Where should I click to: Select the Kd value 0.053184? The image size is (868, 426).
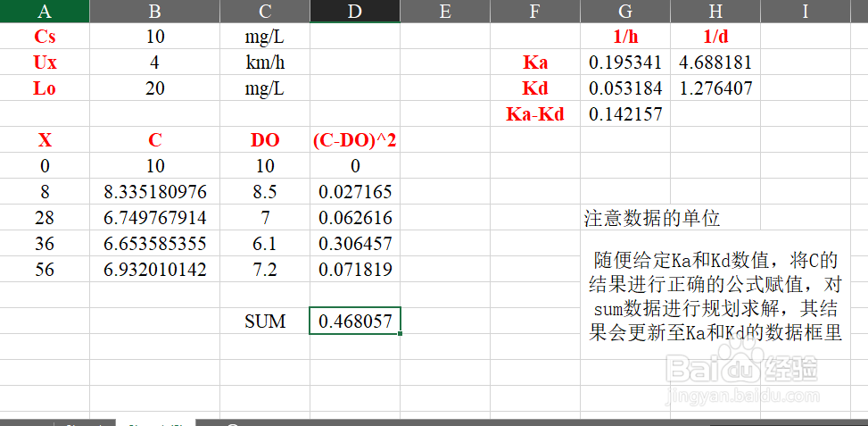(x=625, y=88)
